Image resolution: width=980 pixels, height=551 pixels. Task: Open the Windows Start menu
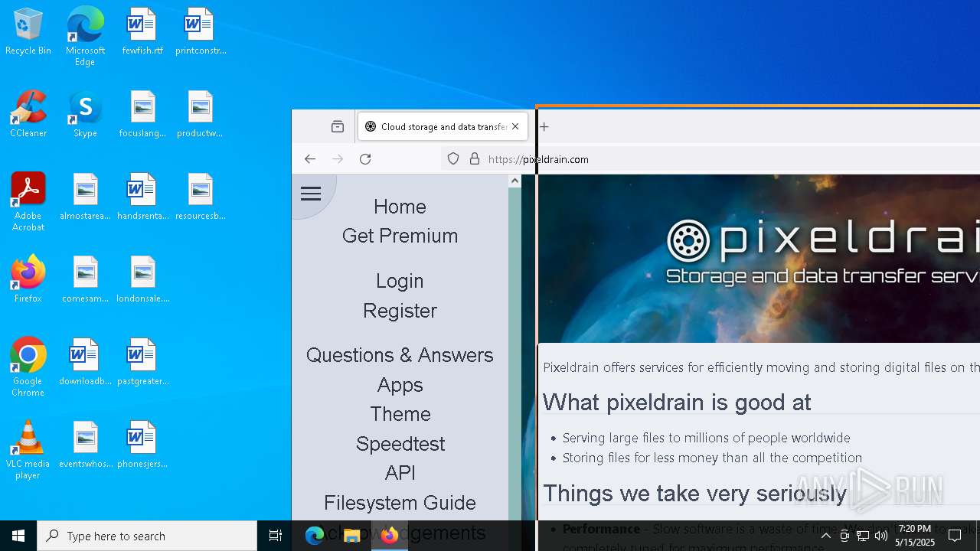tap(18, 536)
